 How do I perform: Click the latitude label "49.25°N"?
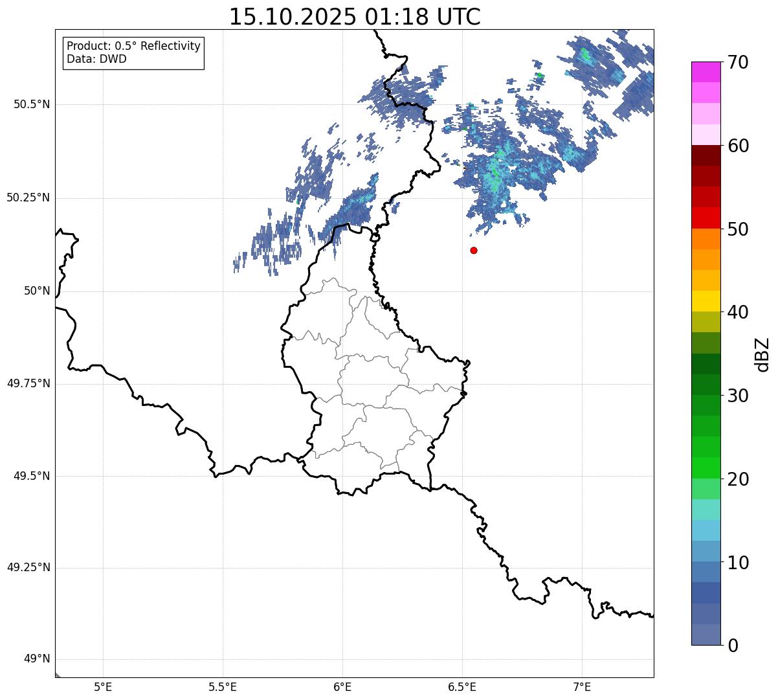[x=28, y=567]
